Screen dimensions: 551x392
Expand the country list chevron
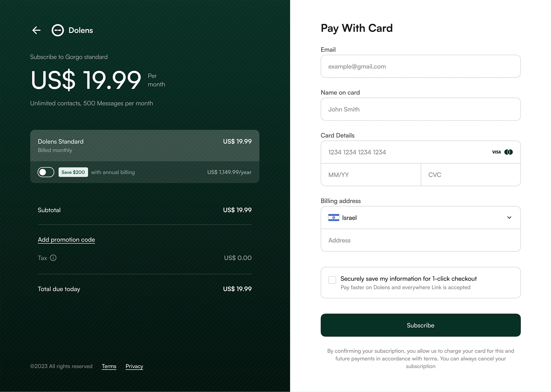509,218
